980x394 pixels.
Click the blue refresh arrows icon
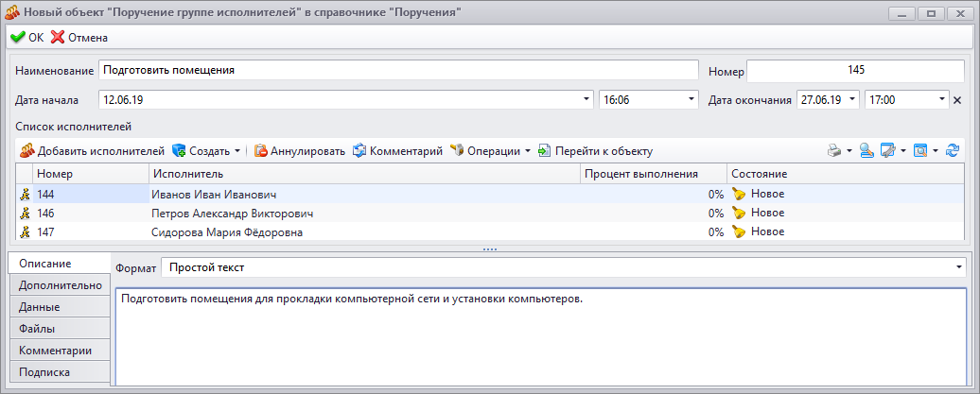[x=953, y=150]
